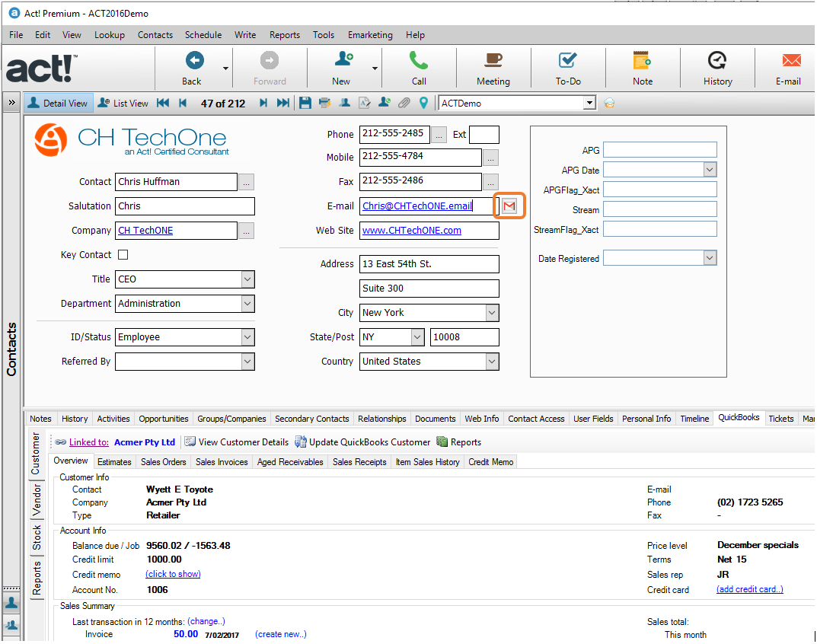This screenshot has width=817, height=644.
Task: Select the Aged Receivables sub-tab
Action: click(x=289, y=462)
